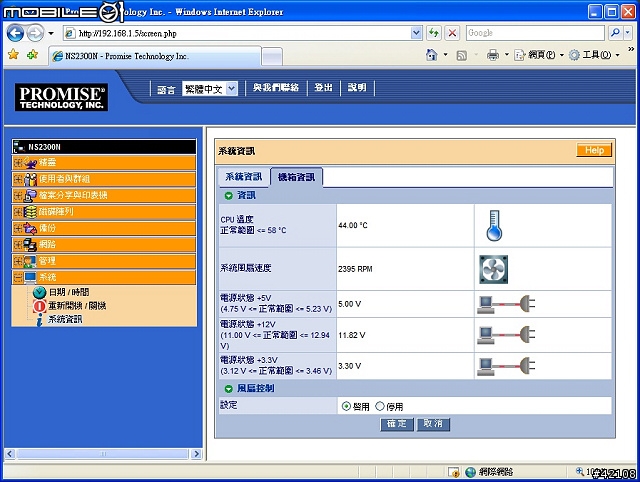
Task: Go back with the IE Back arrow
Action: click(x=16, y=33)
